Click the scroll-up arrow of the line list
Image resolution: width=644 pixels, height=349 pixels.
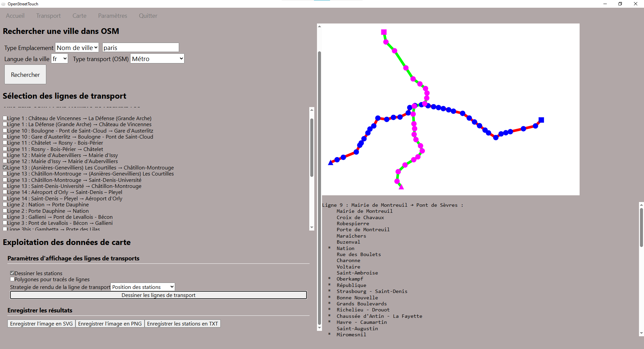tap(312, 110)
